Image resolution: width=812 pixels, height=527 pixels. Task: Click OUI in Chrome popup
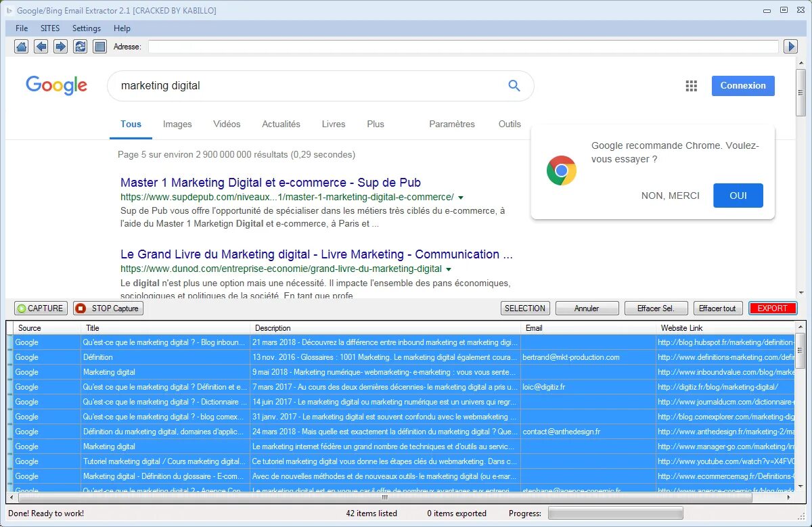coord(738,196)
